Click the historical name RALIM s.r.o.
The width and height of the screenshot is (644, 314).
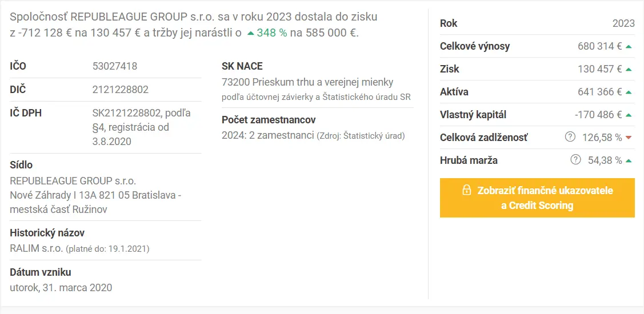pos(37,248)
